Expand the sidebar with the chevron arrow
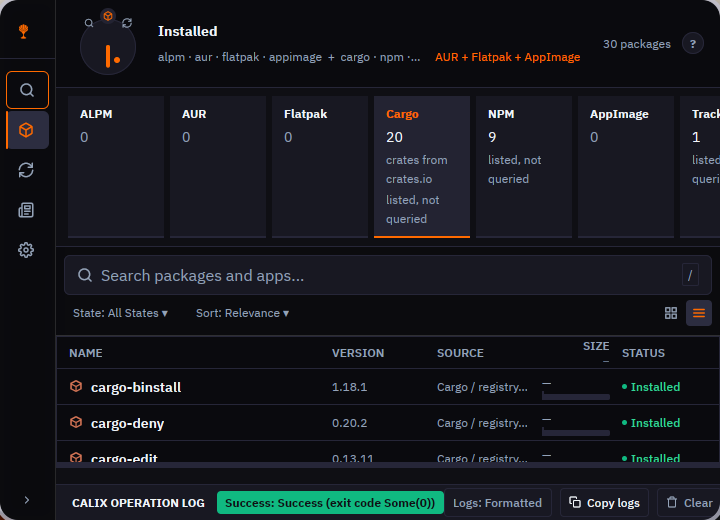This screenshot has width=720, height=520. click(27, 500)
